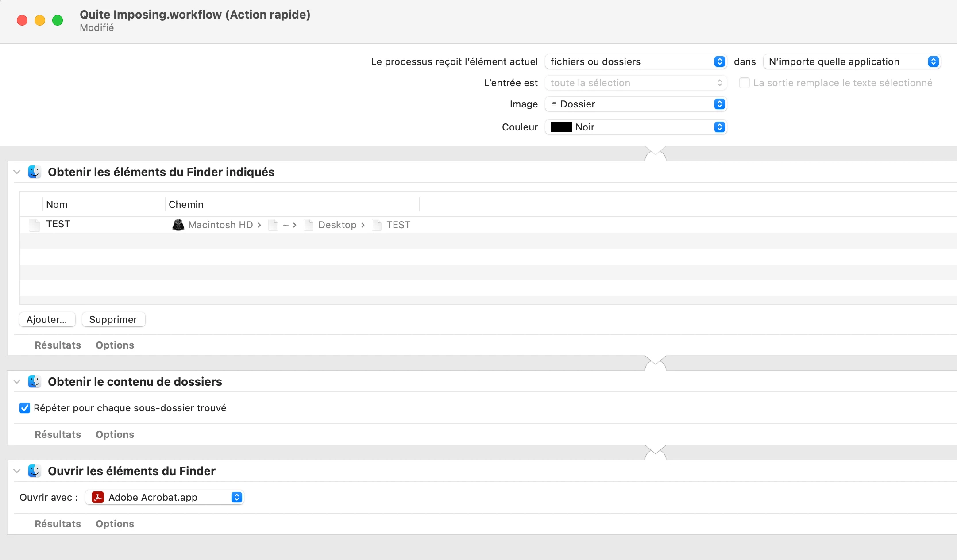Open the 'Ouvrir avec' application dropdown

(165, 498)
